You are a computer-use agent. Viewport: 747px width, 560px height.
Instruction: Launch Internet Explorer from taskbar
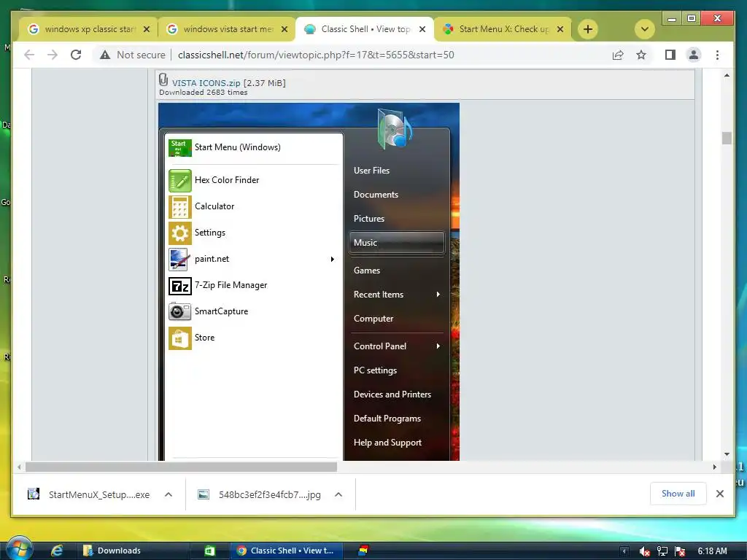coord(57,551)
